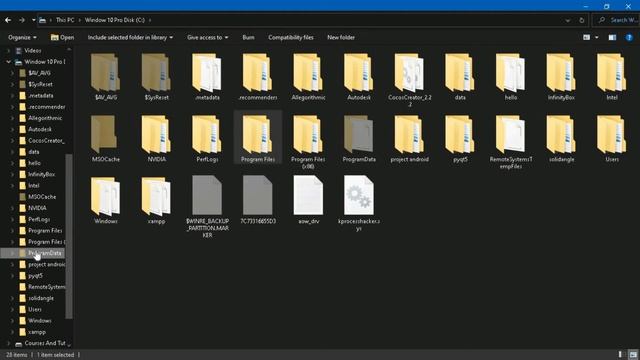The image size is (640, 360).
Task: Click the Burn toolbar button
Action: click(x=248, y=37)
